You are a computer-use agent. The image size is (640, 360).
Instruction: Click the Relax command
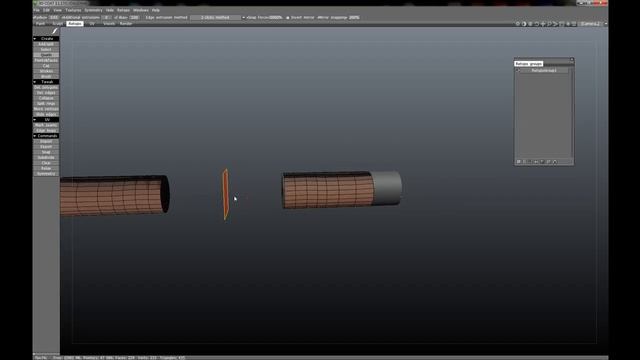click(46, 168)
